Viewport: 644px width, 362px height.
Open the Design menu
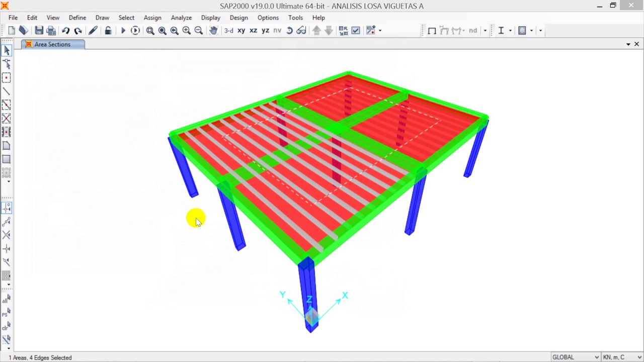pos(239,18)
